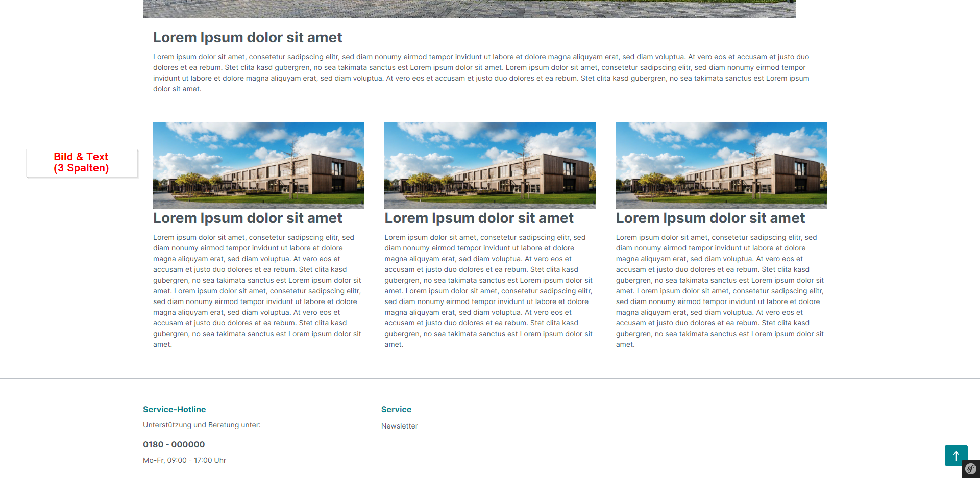Click the hotline number 0180 - 000000
This screenshot has height=478, width=980.
click(174, 444)
